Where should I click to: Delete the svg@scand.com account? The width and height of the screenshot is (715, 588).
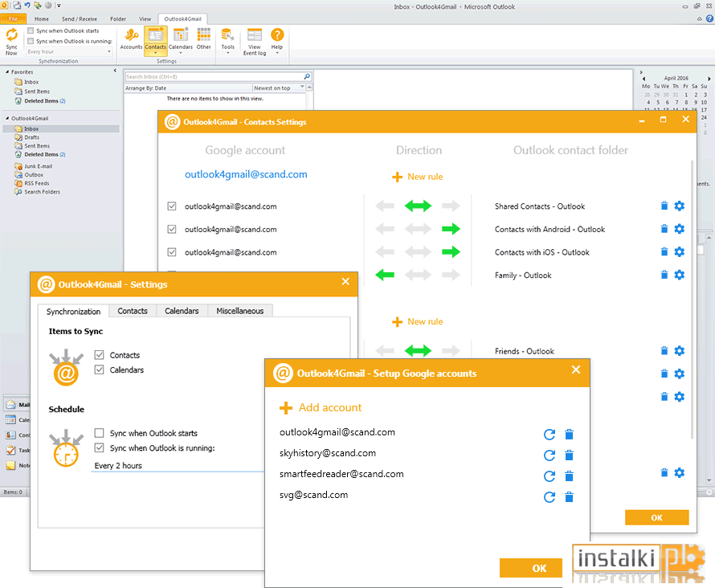coord(569,497)
